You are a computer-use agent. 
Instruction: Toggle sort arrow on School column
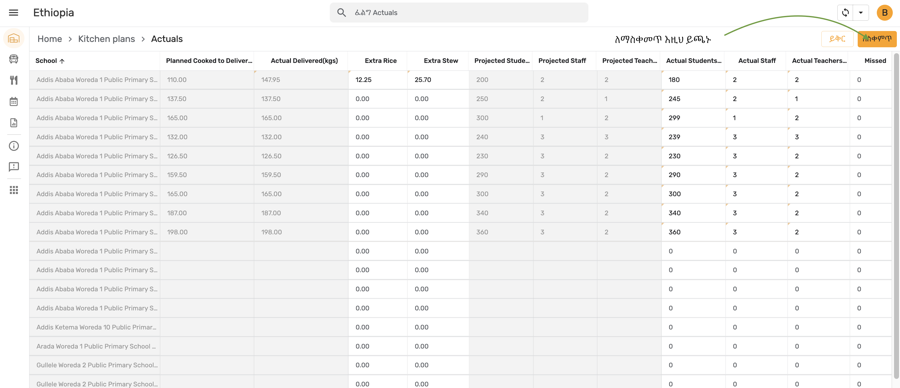pos(62,61)
